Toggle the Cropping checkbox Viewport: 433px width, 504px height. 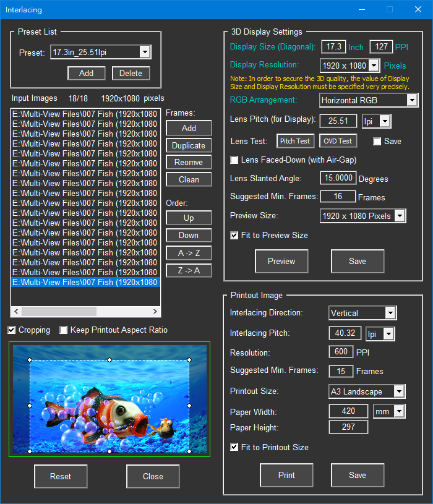point(12,330)
